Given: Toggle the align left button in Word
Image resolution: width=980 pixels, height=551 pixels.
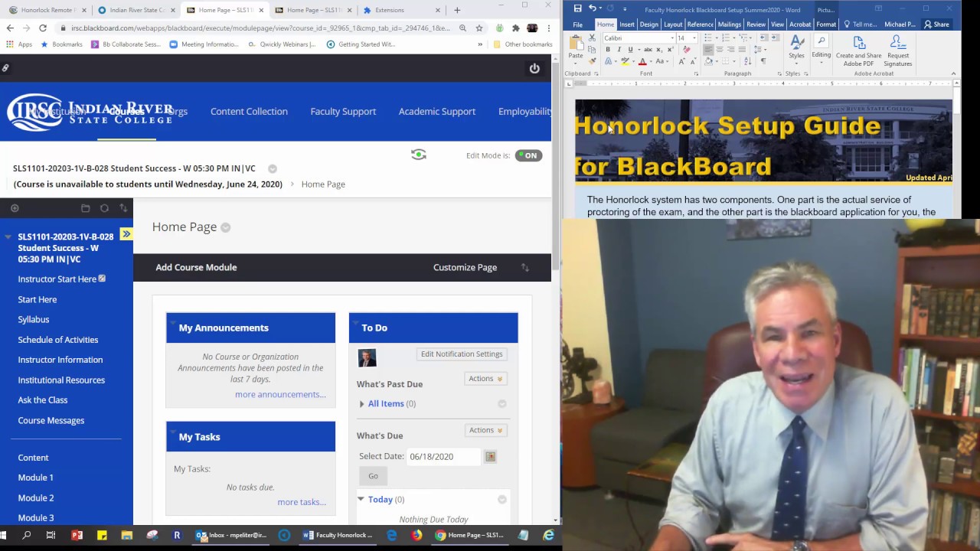Looking at the screenshot, I should [x=708, y=50].
